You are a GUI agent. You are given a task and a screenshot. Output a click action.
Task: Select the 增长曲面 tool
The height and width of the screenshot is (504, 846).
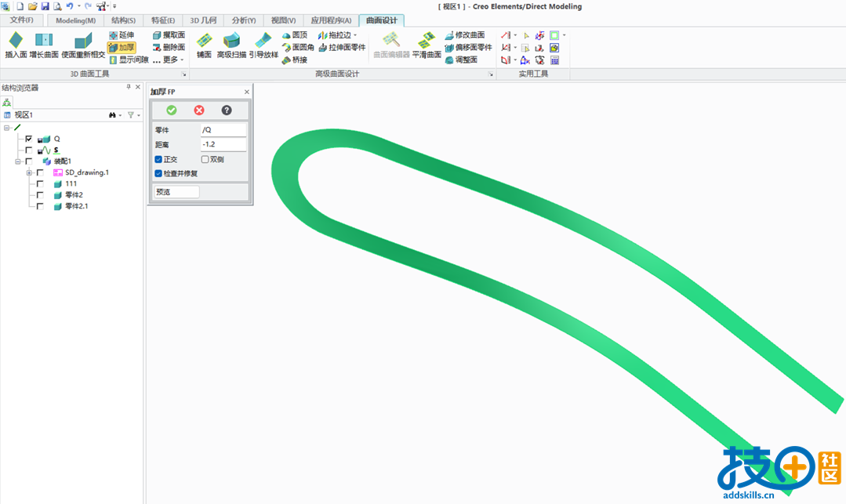[44, 45]
